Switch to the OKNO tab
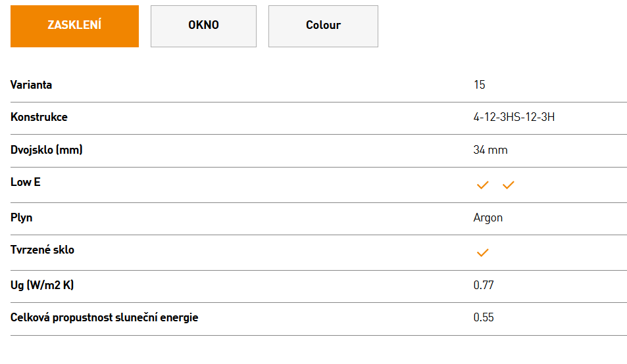The width and height of the screenshot is (627, 364). coord(203,26)
